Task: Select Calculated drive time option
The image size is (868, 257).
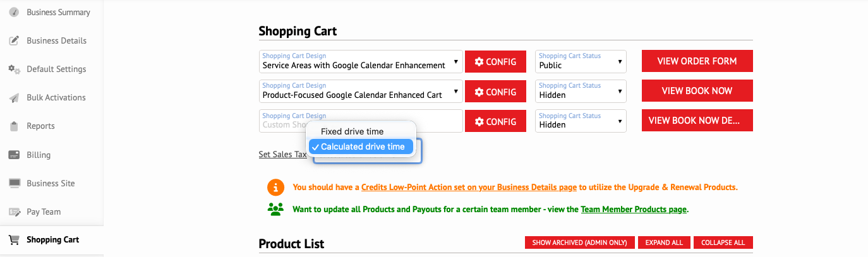Action: 361,146
